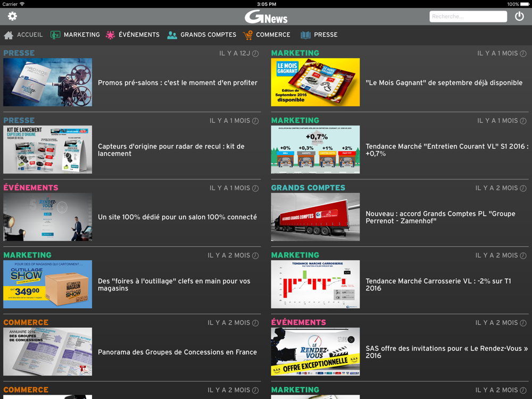Image resolution: width=532 pixels, height=399 pixels.
Task: Open 'Panorama des Groupes de Concessions' headline
Action: [x=178, y=352]
